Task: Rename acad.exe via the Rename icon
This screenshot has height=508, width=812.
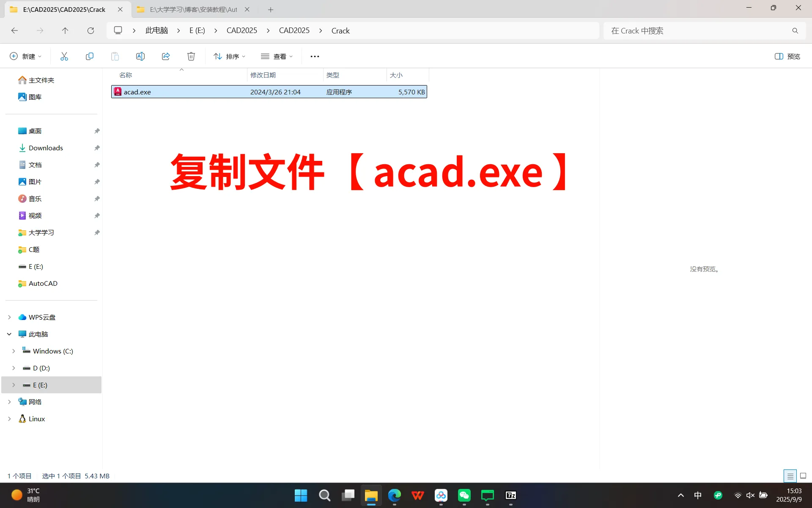Action: (140, 56)
